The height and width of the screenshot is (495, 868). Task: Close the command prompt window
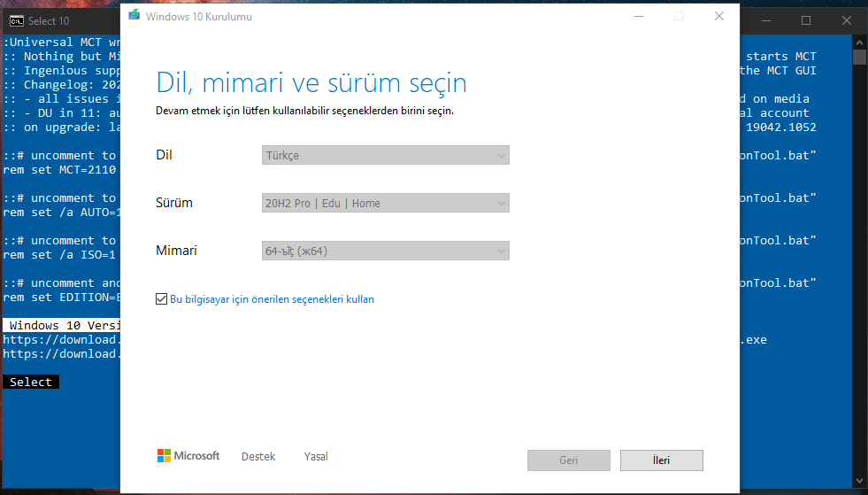tap(847, 21)
